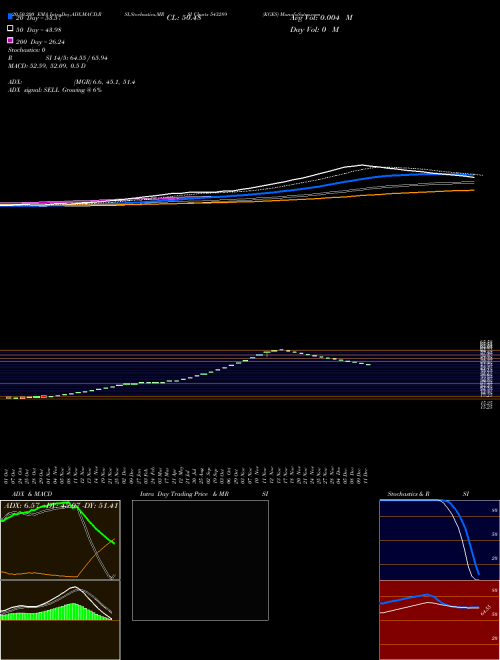Open the blue Stochastics chart panel

click(x=439, y=540)
